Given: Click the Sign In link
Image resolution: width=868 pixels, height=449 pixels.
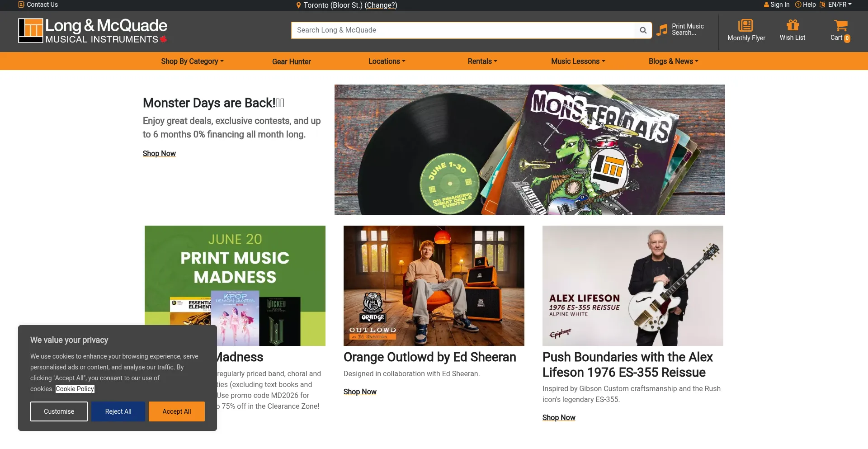Looking at the screenshot, I should pyautogui.click(x=780, y=5).
